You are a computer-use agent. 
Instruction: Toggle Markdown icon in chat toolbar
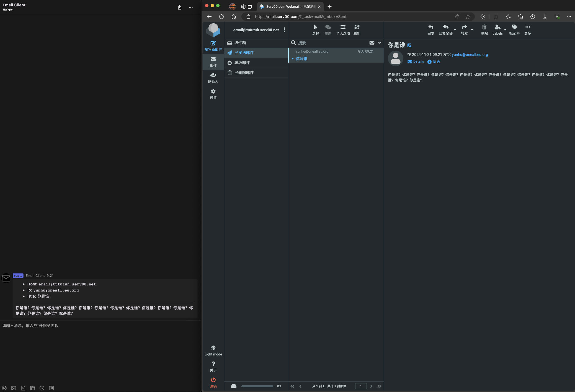[51, 388]
